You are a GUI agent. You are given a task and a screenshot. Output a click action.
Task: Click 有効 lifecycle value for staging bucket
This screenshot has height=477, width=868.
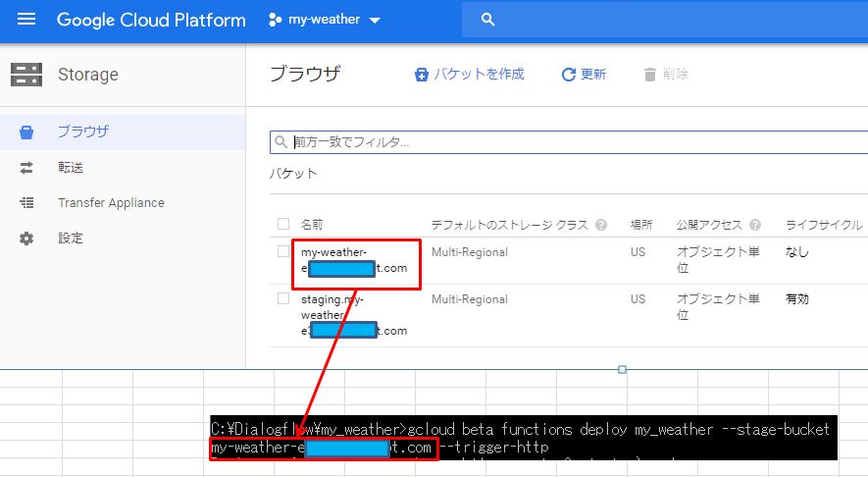click(797, 299)
